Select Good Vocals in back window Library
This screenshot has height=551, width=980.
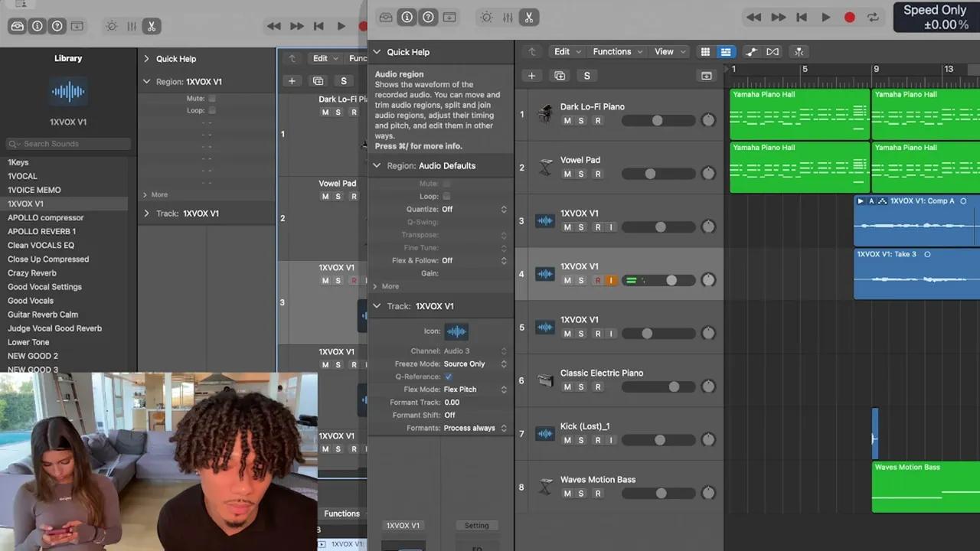[x=31, y=301]
